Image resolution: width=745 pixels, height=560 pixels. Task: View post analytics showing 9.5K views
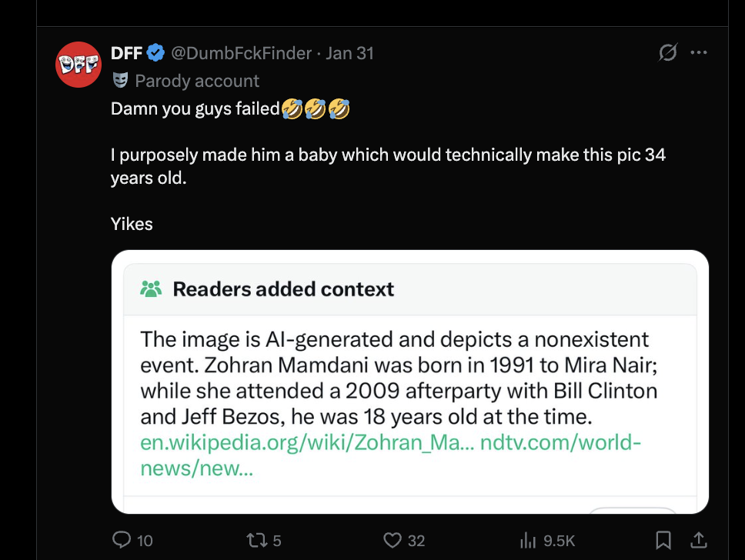click(530, 540)
